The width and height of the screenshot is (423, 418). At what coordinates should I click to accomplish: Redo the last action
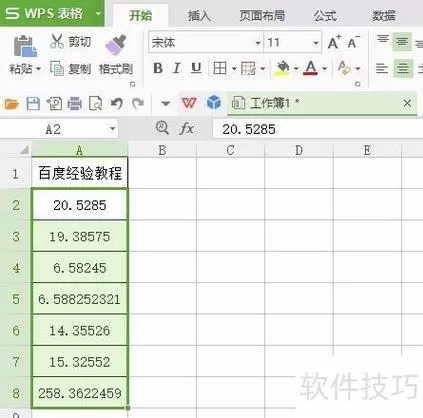(138, 104)
